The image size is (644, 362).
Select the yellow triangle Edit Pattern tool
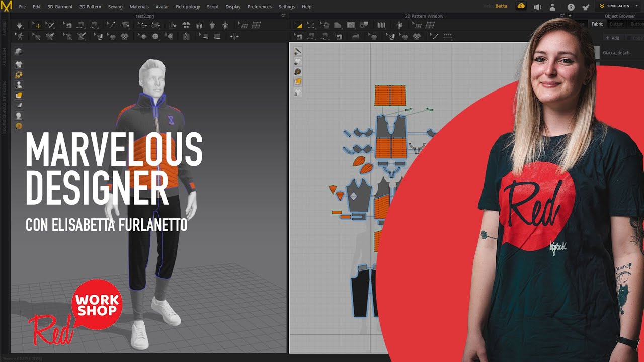tap(298, 26)
